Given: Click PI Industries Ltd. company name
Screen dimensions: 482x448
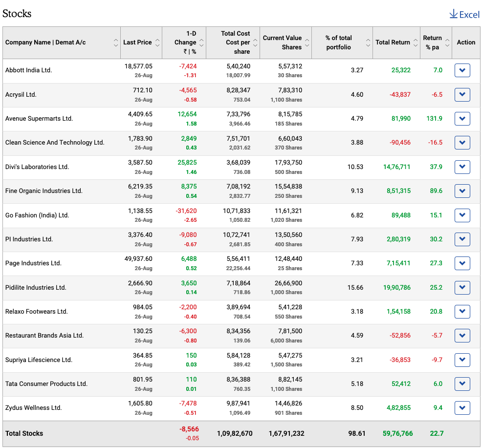Looking at the screenshot, I should point(29,239).
